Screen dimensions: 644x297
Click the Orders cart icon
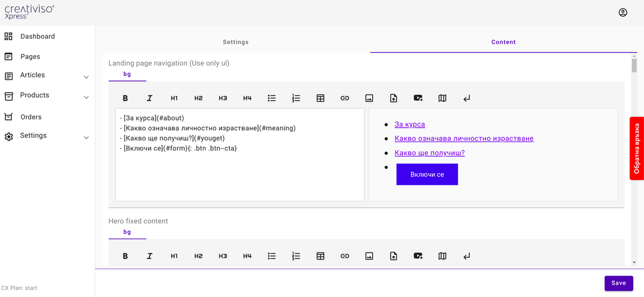tap(9, 117)
